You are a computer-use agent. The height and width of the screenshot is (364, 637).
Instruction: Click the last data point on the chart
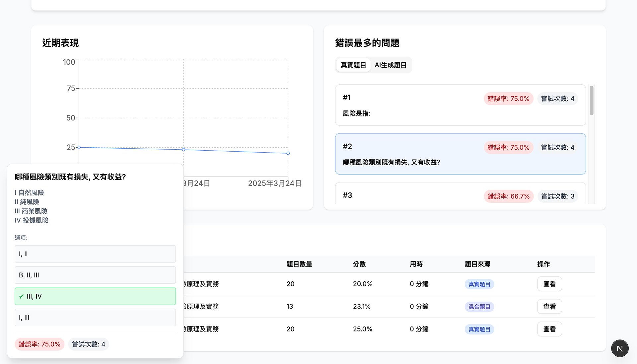(x=288, y=153)
